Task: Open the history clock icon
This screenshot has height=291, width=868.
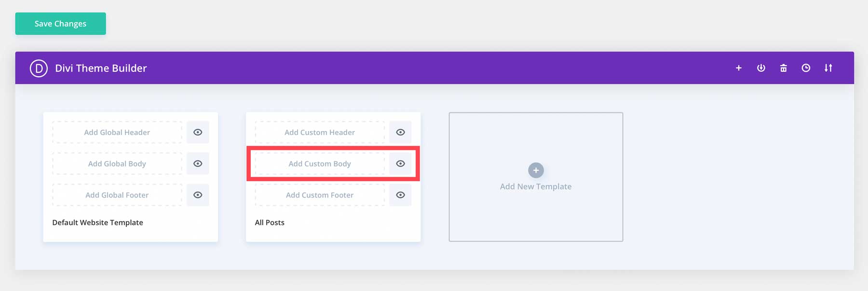Action: 806,68
